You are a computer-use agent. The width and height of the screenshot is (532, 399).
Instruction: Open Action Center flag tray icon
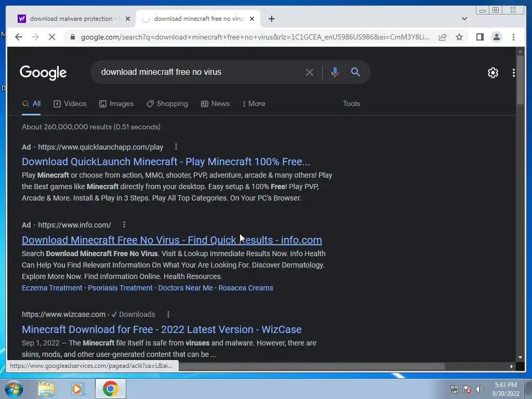tap(467, 389)
